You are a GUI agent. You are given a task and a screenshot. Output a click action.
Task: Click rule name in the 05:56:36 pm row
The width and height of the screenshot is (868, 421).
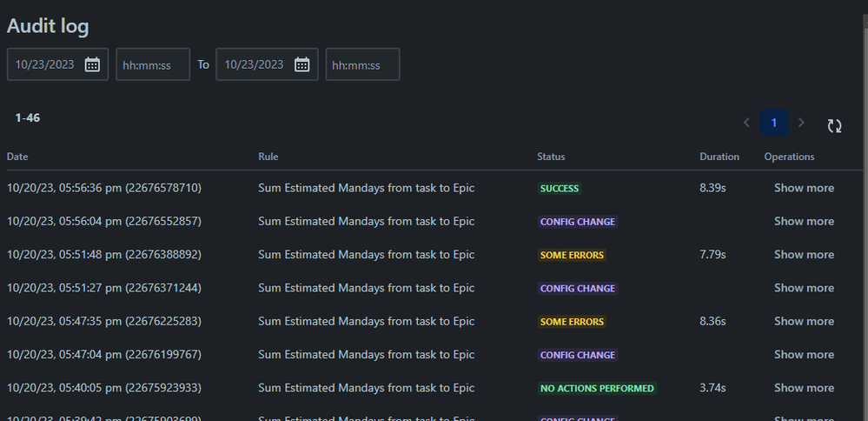tap(366, 188)
